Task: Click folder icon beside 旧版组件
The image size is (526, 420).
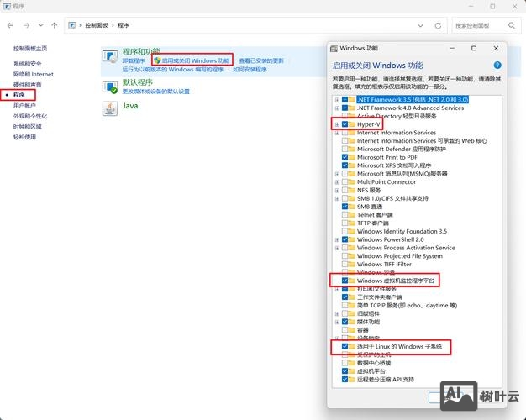Action: coord(351,313)
